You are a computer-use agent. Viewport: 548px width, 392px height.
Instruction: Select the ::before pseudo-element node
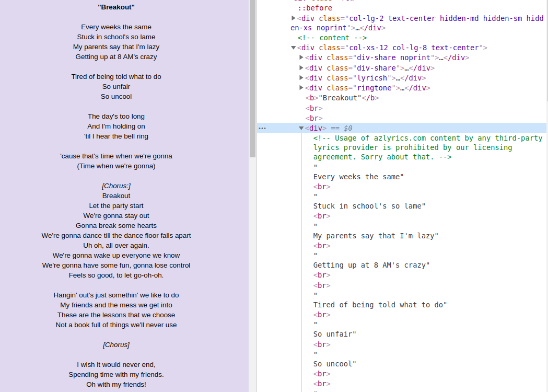[315, 8]
